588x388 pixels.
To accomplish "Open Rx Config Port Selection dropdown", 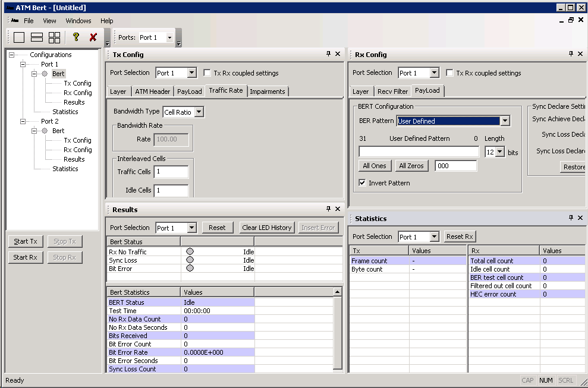I will (434, 72).
